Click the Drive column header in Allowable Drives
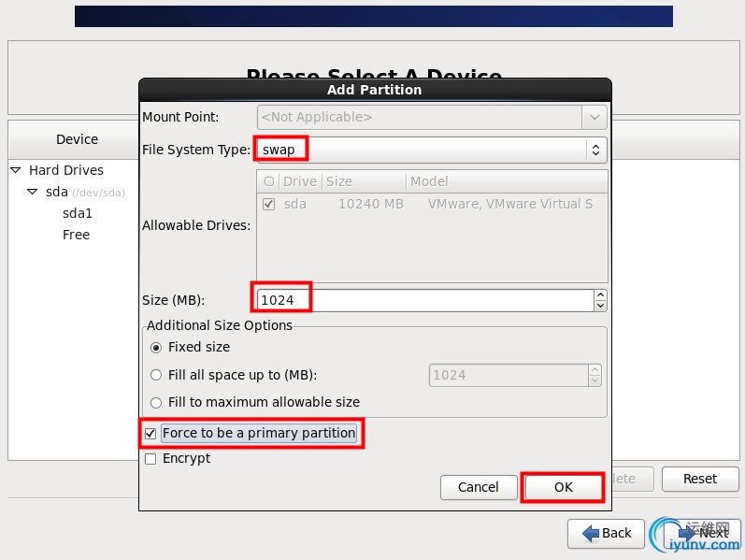This screenshot has height=560, width=745. tap(300, 181)
